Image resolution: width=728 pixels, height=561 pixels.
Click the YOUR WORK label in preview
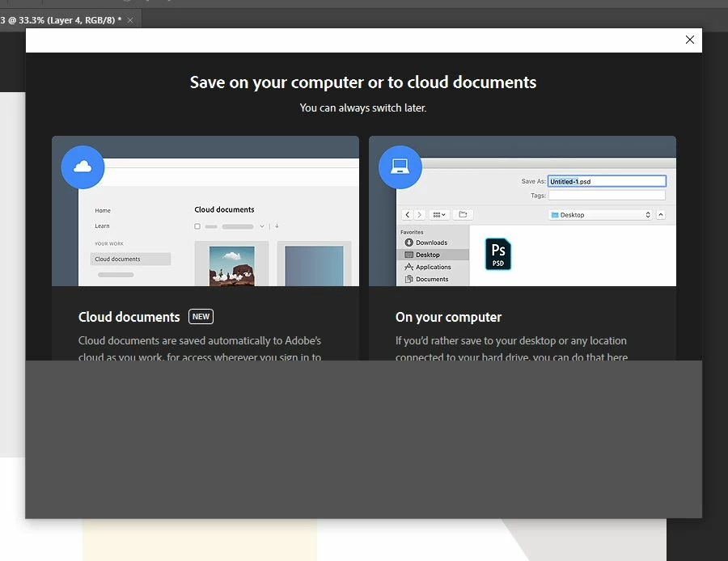[x=109, y=243]
